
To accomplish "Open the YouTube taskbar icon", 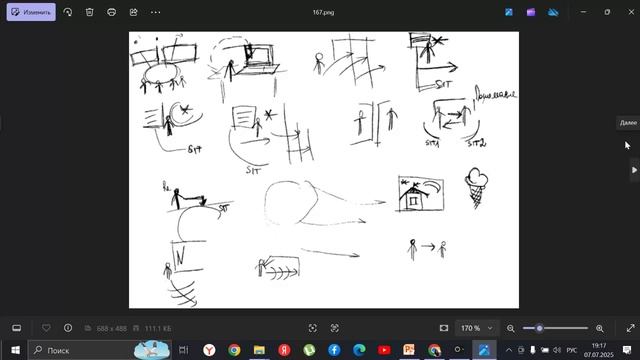I will tap(384, 350).
